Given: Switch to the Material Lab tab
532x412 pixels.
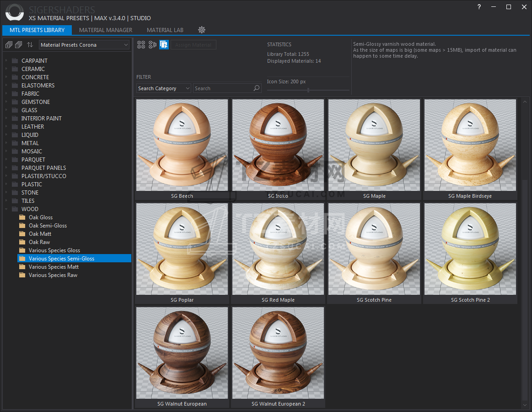Looking at the screenshot, I should [165, 30].
